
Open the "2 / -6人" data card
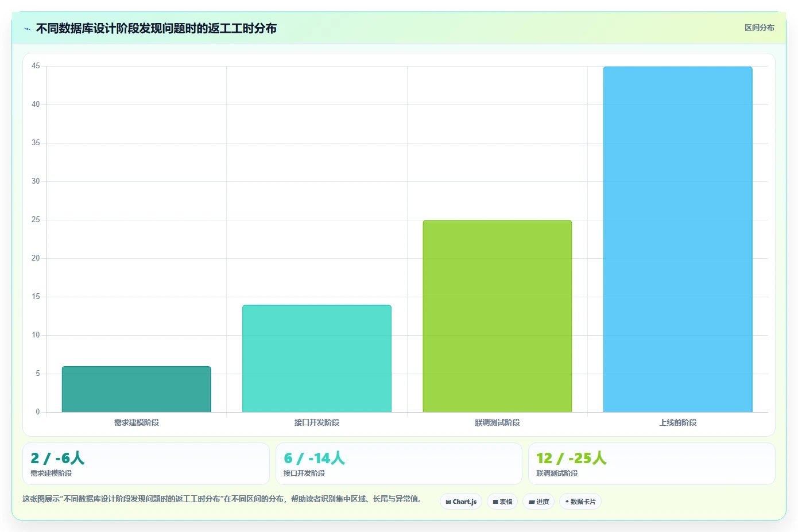coord(146,464)
